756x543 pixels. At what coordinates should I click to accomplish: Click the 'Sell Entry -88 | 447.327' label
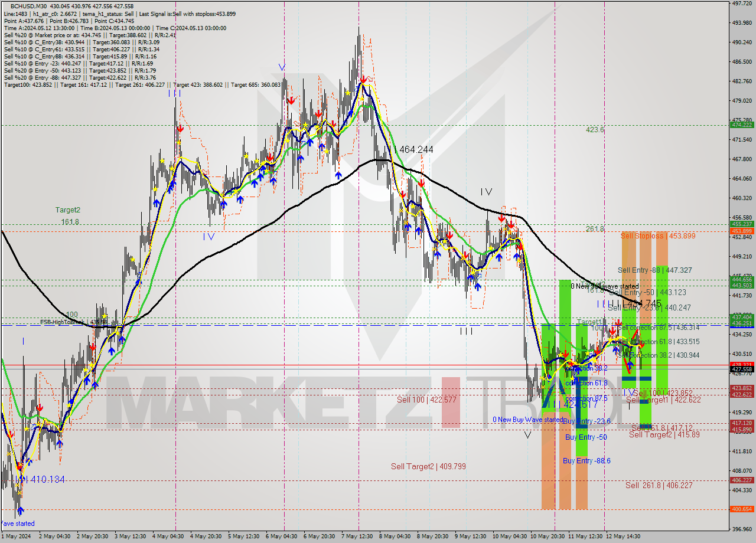tap(654, 270)
